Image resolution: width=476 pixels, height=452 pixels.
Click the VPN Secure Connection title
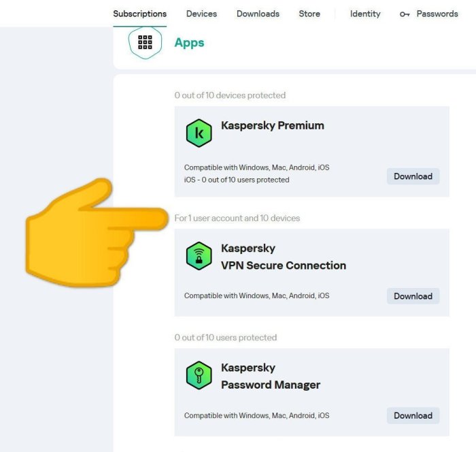tap(283, 265)
